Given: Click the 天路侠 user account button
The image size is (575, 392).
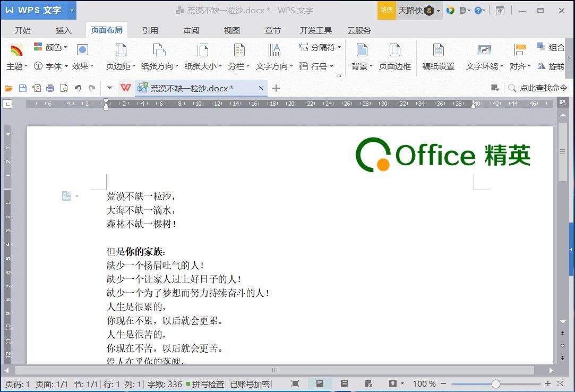Looking at the screenshot, I should pos(419,10).
